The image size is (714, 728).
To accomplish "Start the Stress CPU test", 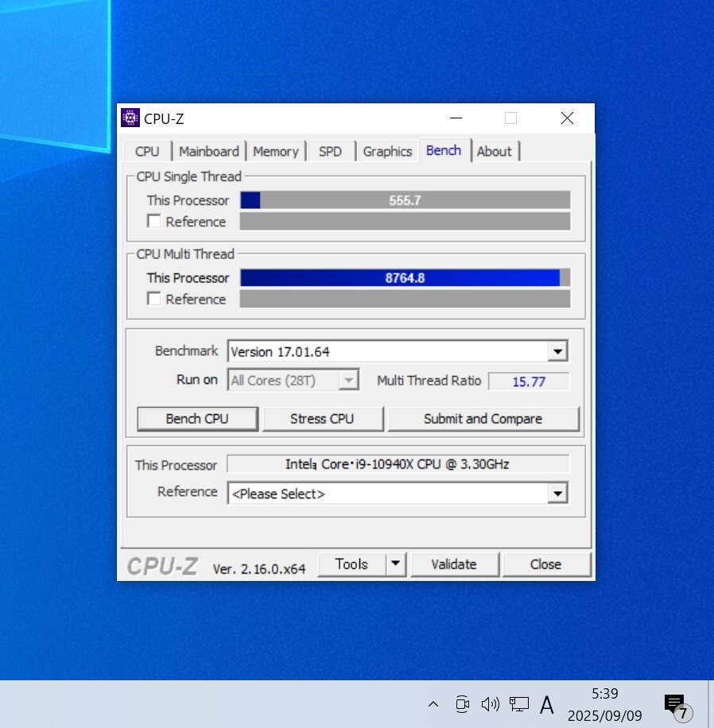I will [322, 419].
